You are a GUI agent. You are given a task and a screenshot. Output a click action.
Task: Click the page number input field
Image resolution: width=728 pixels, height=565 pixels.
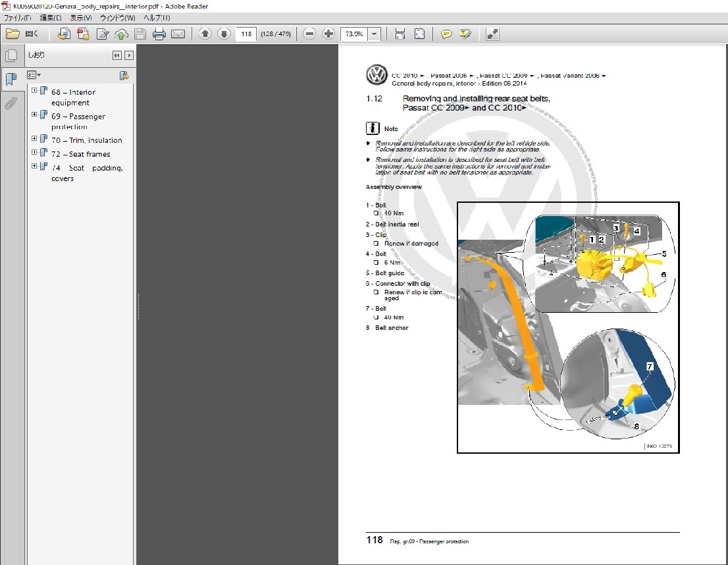click(x=246, y=34)
